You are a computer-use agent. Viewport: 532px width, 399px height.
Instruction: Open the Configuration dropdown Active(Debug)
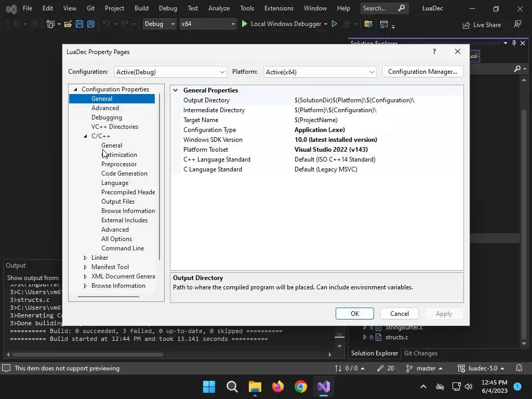(x=170, y=72)
